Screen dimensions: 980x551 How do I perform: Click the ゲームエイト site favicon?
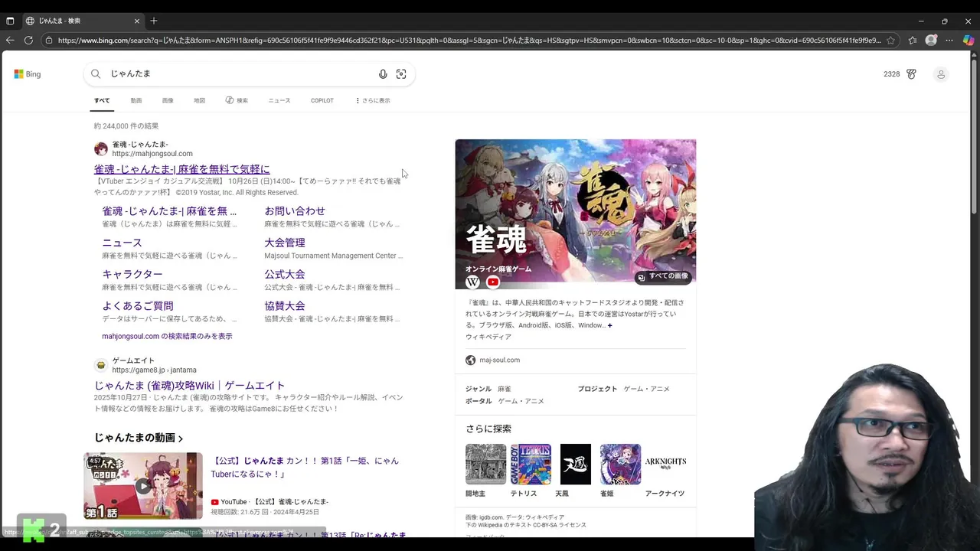click(100, 365)
